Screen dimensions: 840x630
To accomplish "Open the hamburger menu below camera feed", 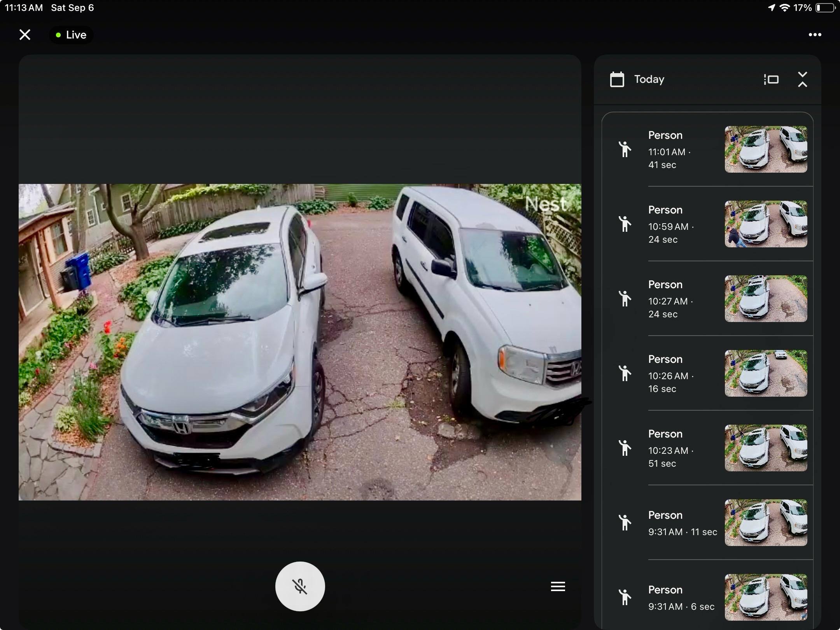I will pyautogui.click(x=558, y=586).
